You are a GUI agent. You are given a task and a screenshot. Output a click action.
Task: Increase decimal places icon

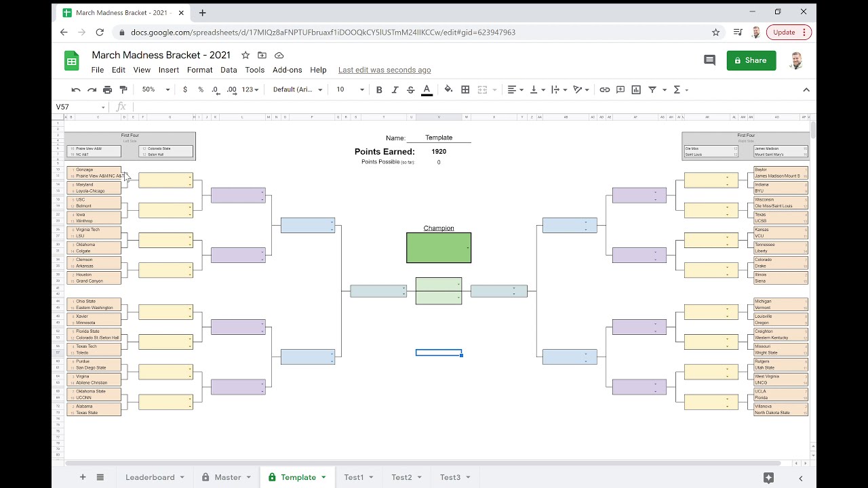point(232,89)
